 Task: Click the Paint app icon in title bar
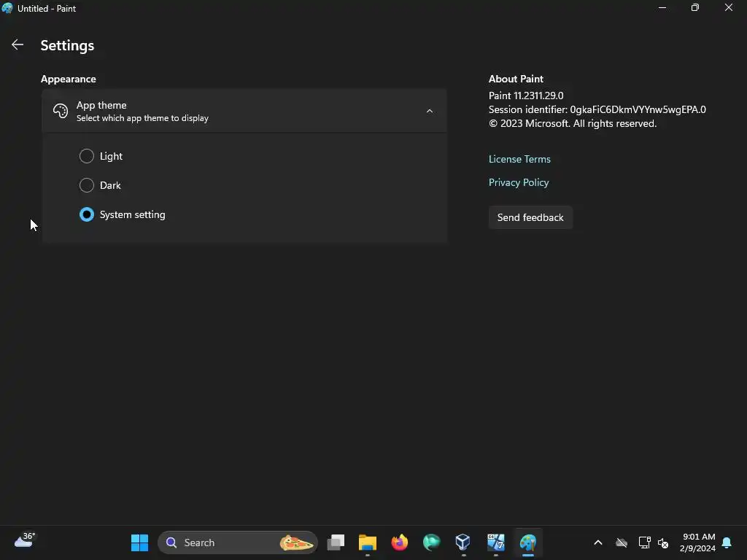click(7, 8)
